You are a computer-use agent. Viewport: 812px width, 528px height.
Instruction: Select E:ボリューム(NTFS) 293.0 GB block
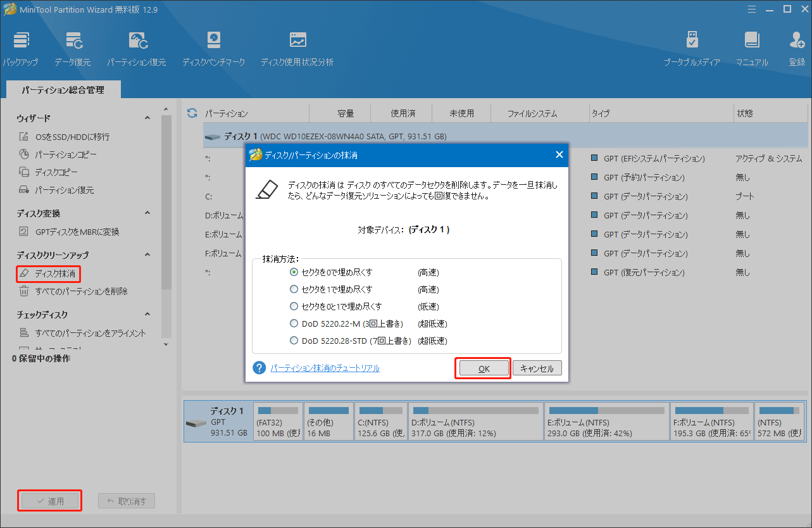coord(606,421)
